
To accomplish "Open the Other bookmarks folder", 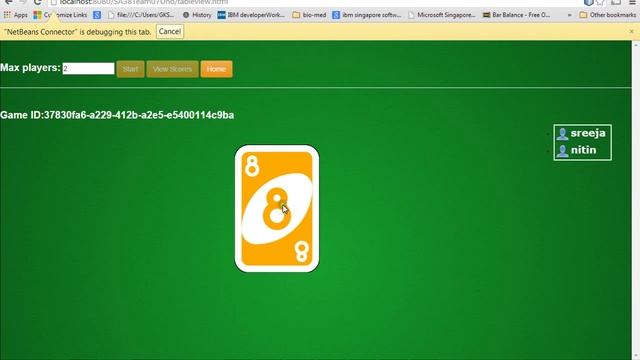I will [x=607, y=15].
